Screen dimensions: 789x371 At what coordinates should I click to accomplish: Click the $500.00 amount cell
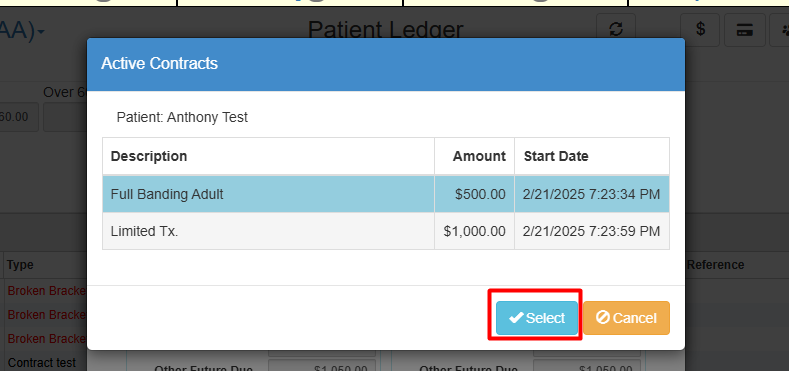tap(475, 194)
